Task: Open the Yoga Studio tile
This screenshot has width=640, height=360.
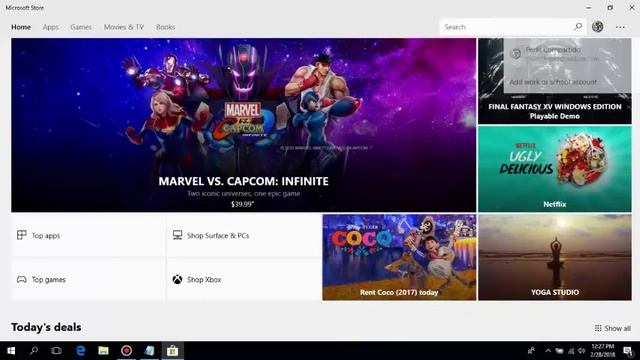Action: [x=555, y=257]
